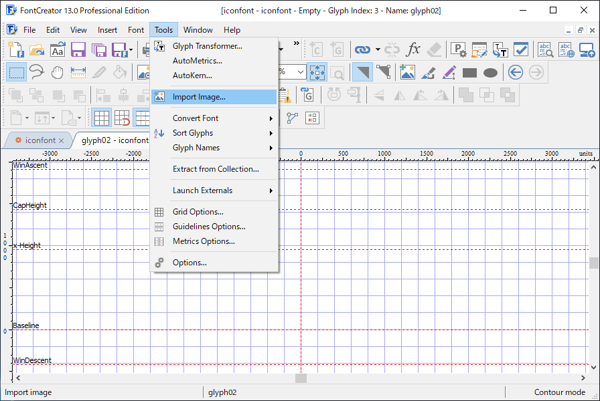Click the New Font icon
This screenshot has height=401, width=600.
point(16,50)
